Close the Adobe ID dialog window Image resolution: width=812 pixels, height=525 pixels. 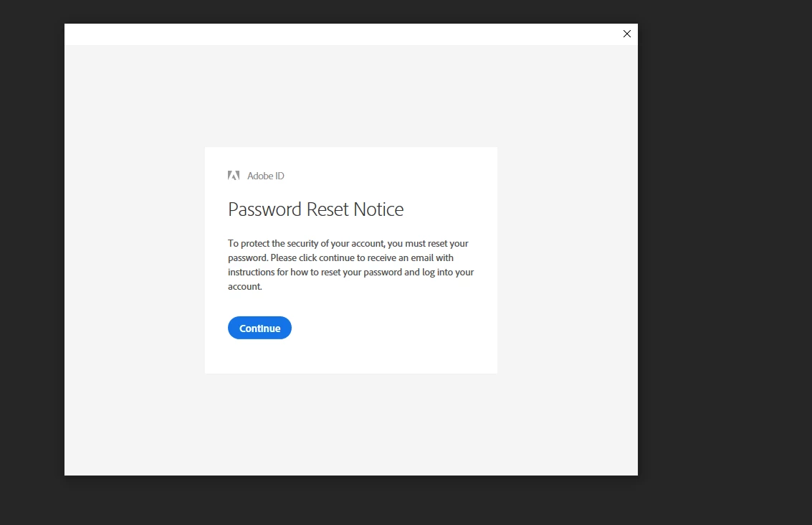[x=626, y=34]
